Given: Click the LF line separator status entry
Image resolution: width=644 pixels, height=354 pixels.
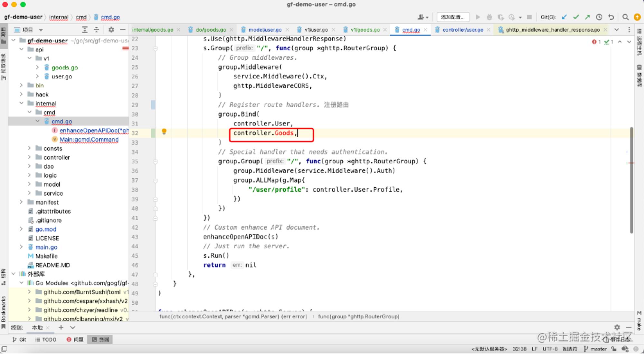Looking at the screenshot, I should (535, 349).
